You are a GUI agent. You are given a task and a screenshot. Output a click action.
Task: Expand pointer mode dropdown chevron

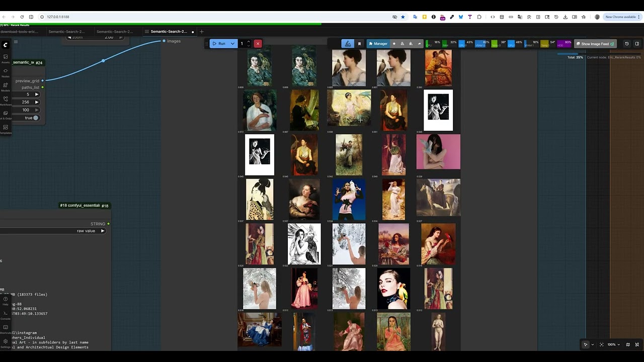[592, 344]
